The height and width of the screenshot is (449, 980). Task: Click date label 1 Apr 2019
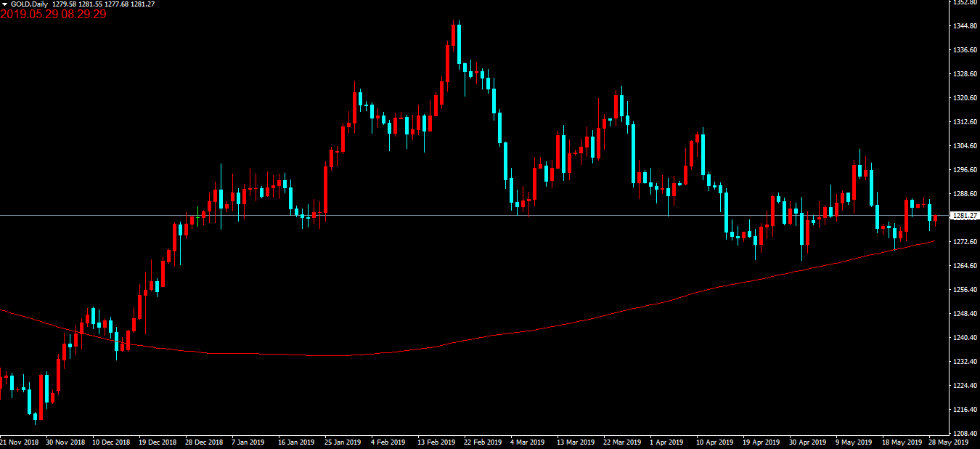pyautogui.click(x=666, y=442)
